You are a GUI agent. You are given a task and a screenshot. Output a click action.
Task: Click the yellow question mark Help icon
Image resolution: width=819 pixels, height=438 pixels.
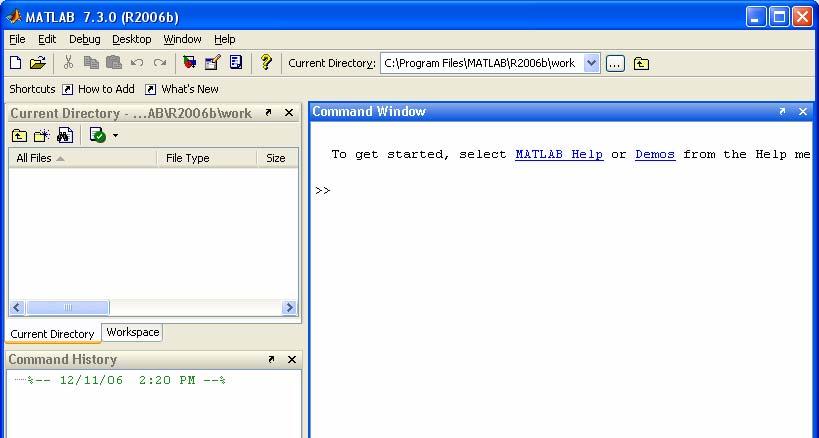point(266,63)
